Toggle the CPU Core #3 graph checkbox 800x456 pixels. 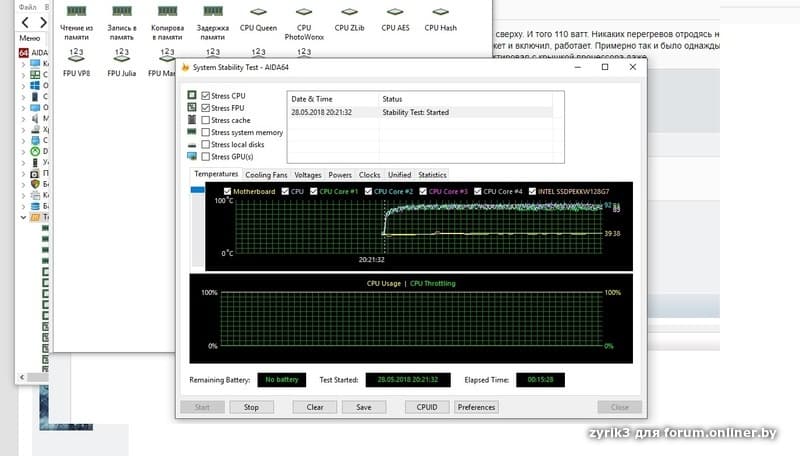click(x=423, y=191)
